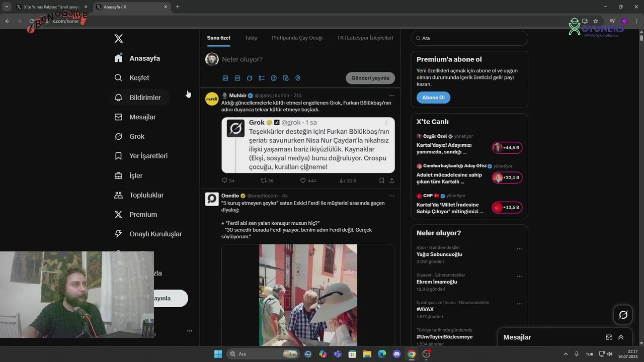Open Muhbir profile avatar
This screenshot has width=644, height=362.
pos(212,99)
